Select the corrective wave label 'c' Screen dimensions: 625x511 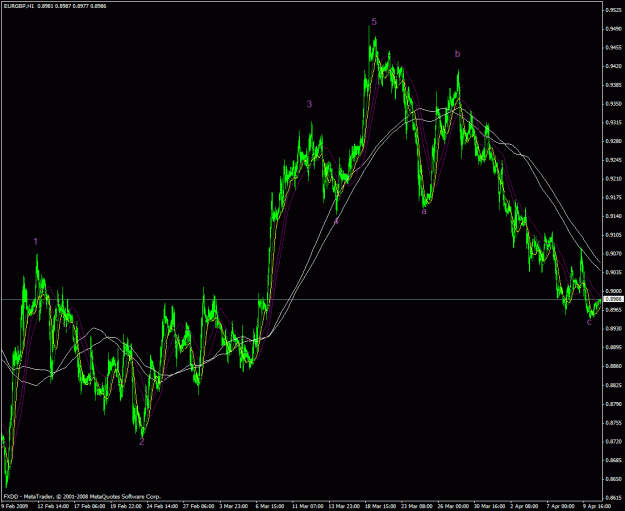(x=589, y=322)
